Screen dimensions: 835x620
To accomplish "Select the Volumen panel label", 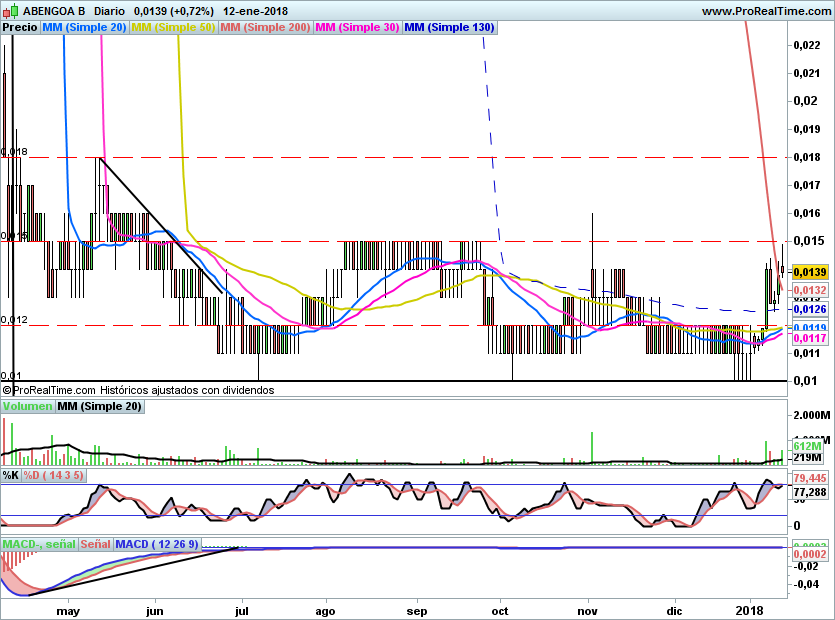I will pyautogui.click(x=27, y=407).
